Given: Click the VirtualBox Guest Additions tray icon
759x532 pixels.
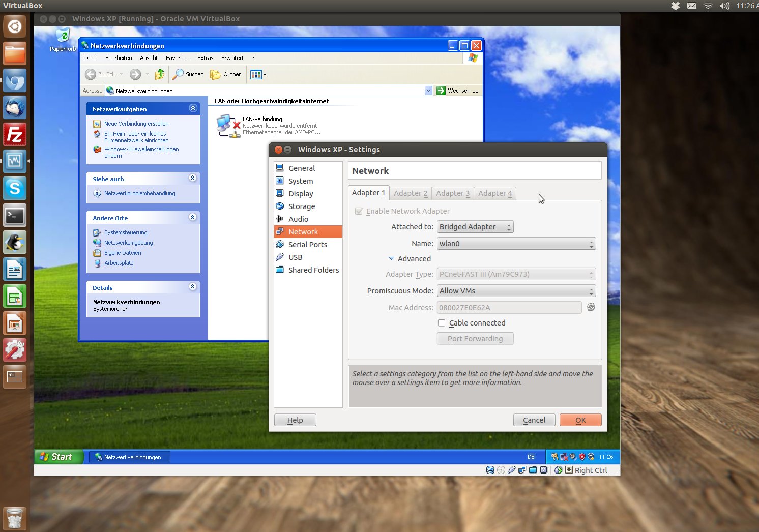Looking at the screenshot, I should click(x=591, y=457).
